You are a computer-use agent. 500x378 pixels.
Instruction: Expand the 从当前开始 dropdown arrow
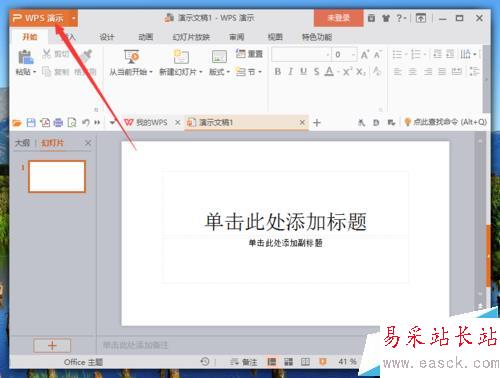click(x=151, y=72)
